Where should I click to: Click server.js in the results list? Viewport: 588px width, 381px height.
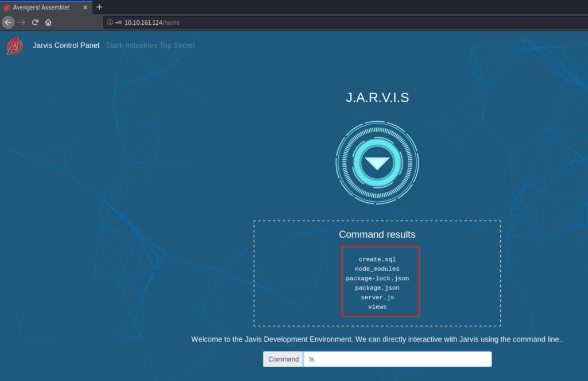pyautogui.click(x=377, y=297)
